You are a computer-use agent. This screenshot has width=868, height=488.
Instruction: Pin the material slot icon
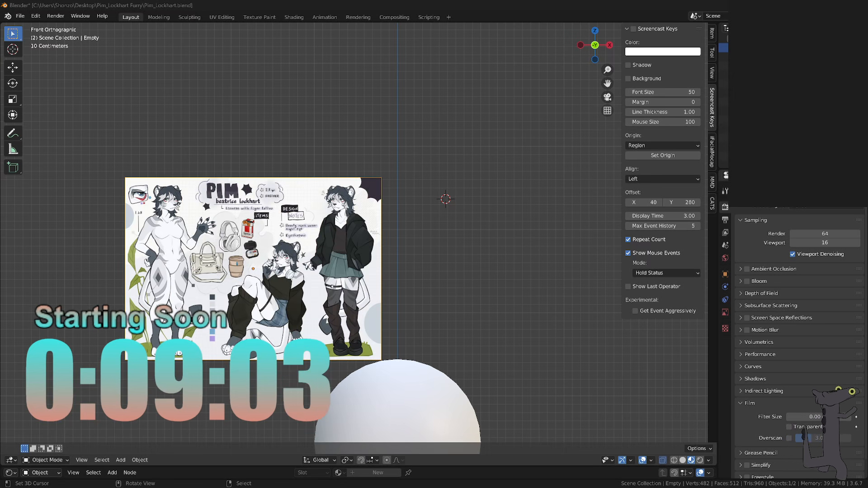point(408,473)
